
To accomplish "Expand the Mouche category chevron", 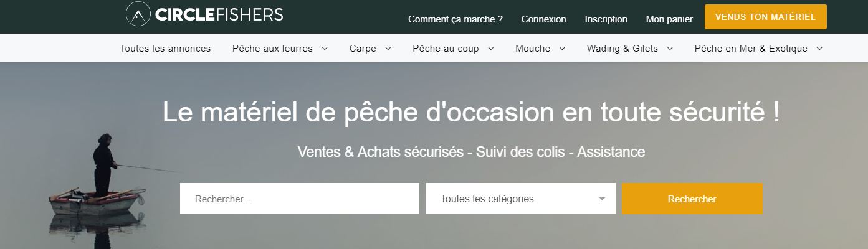I will click(562, 49).
